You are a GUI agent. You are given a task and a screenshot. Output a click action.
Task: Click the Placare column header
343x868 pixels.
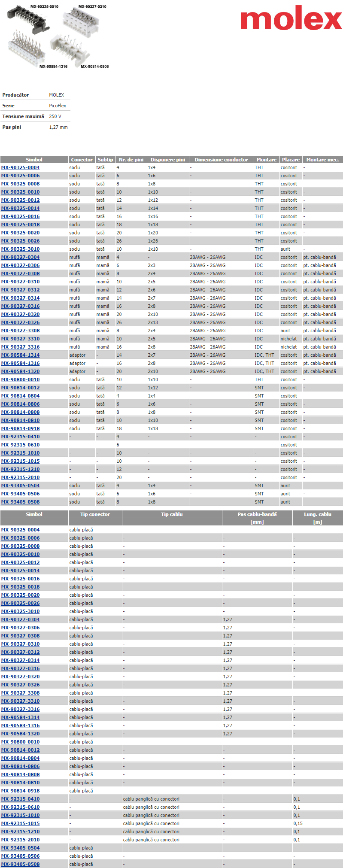click(x=291, y=160)
